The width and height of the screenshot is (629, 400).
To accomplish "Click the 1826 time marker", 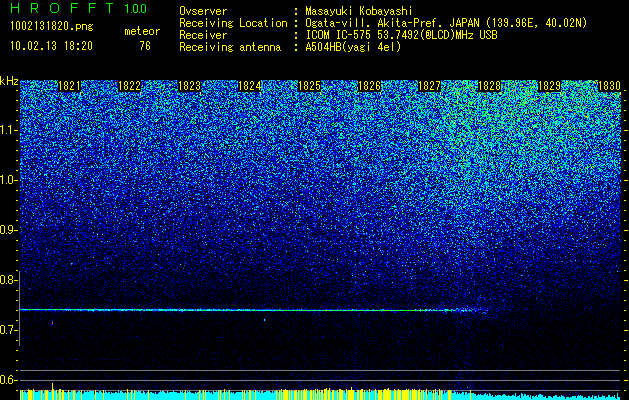I will click(x=369, y=86).
